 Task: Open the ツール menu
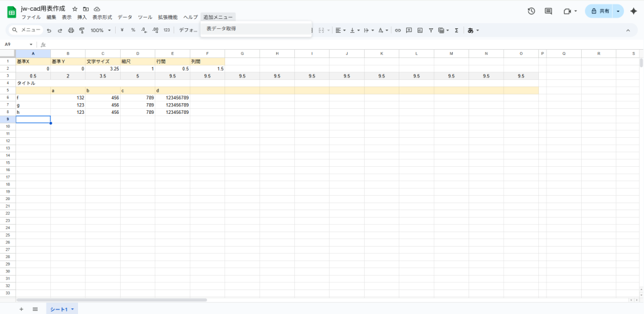145,17
